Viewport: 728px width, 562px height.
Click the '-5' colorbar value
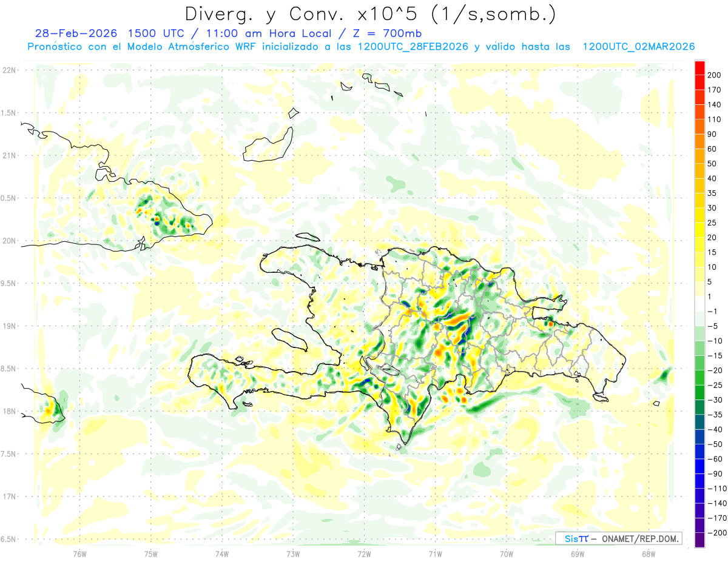712,326
